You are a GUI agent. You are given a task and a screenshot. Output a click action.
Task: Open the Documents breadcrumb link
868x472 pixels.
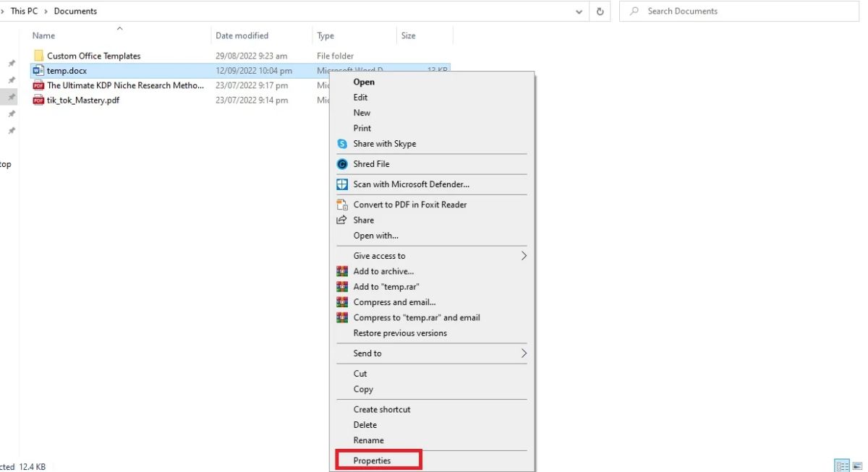(75, 11)
